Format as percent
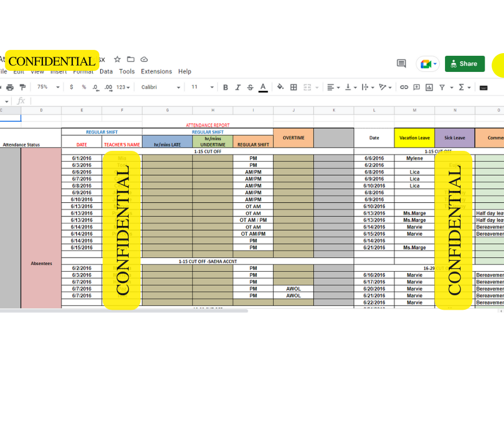The height and width of the screenshot is (423, 504). point(84,87)
